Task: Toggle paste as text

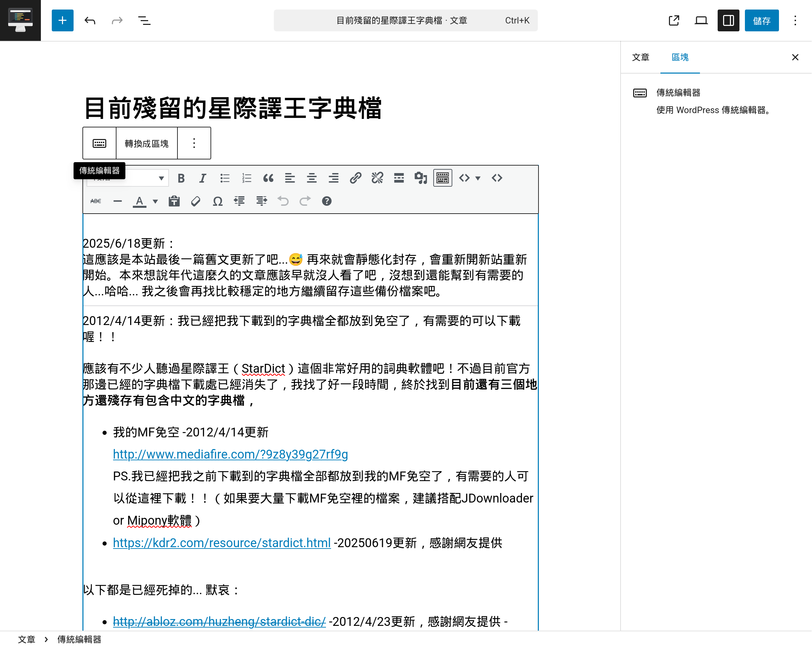Action: [x=174, y=201]
